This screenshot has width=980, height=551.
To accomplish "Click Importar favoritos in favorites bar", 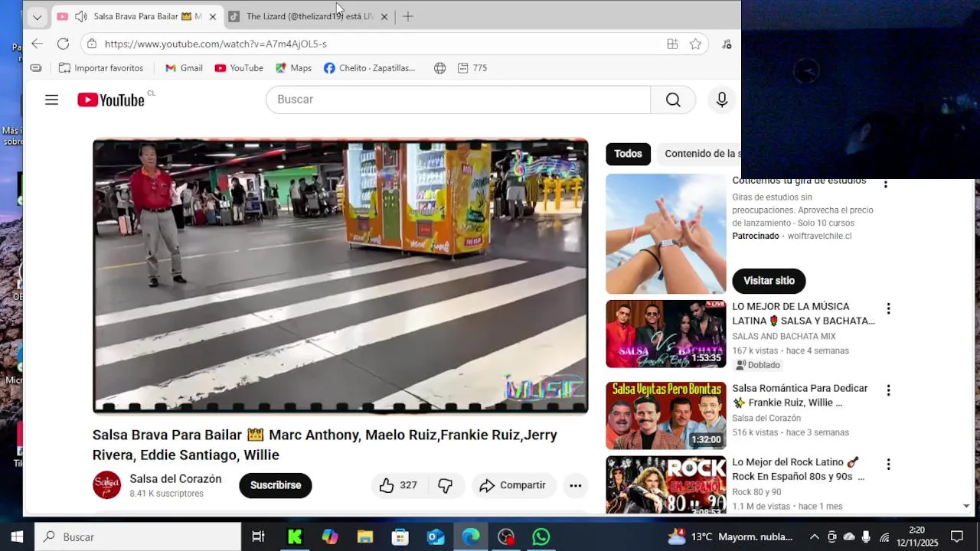I will [x=101, y=68].
